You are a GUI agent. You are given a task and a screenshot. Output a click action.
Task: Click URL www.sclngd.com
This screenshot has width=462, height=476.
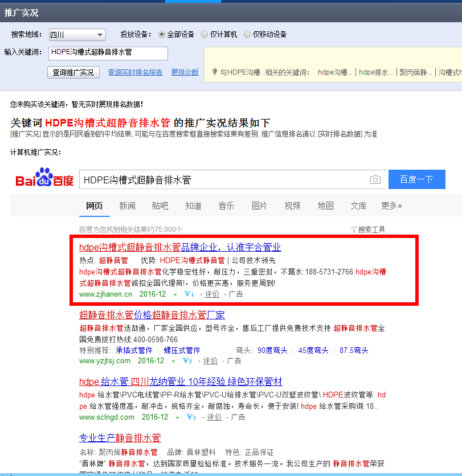click(x=107, y=417)
